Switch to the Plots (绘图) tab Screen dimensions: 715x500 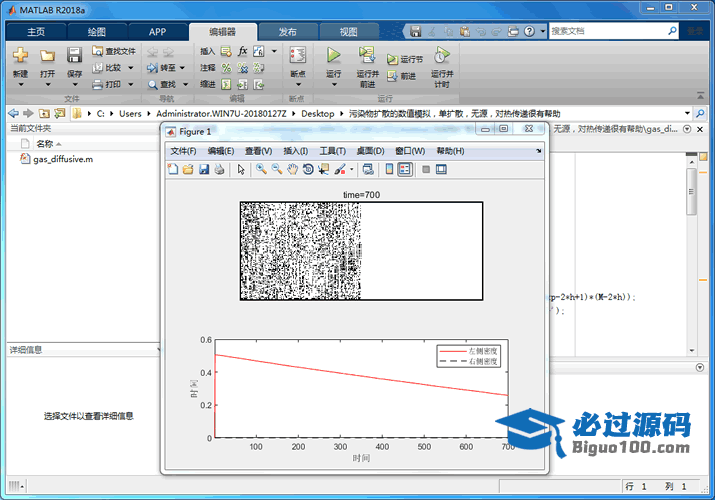(97, 32)
